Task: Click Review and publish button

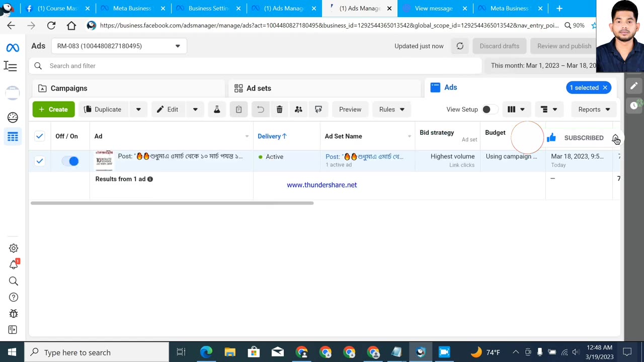Action: (x=564, y=46)
